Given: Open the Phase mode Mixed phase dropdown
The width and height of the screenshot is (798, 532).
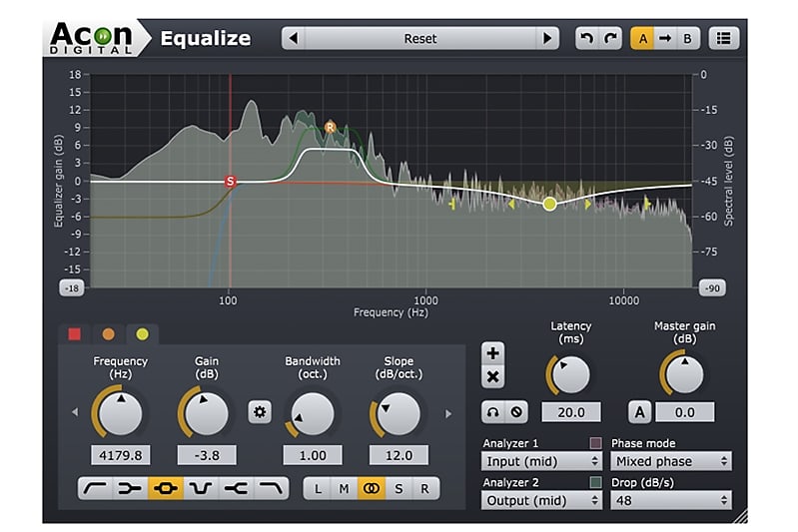Looking at the screenshot, I should click(x=671, y=461).
